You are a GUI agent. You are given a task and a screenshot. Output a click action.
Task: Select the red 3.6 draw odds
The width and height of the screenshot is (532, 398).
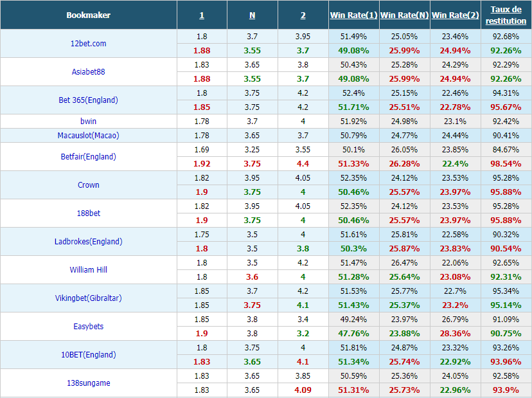[x=252, y=277]
